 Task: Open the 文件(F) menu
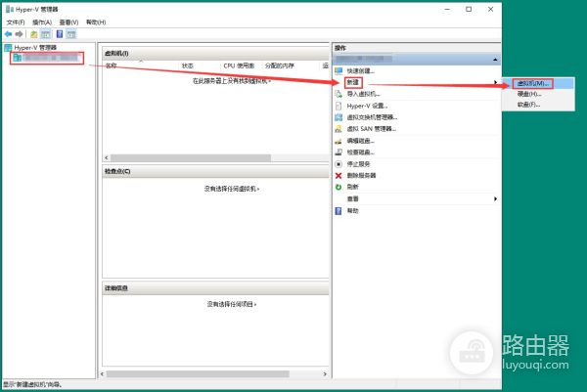point(15,22)
